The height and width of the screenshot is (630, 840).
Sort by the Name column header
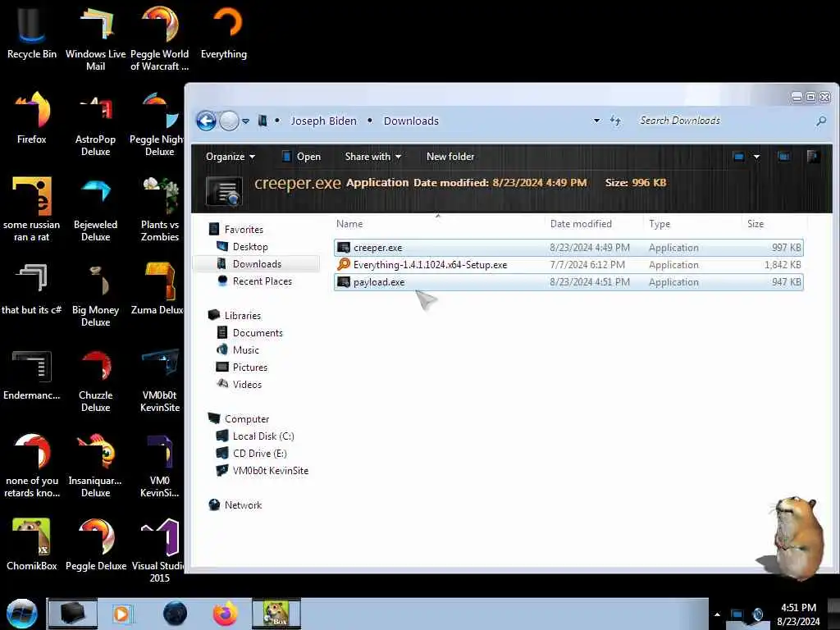349,224
